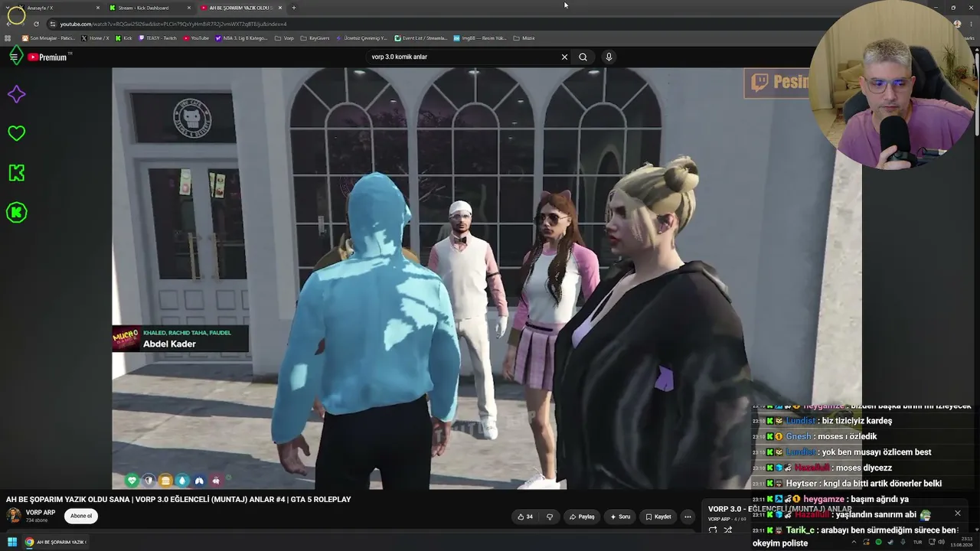Open more actions ellipsis for the video
980x551 pixels.
(688, 517)
